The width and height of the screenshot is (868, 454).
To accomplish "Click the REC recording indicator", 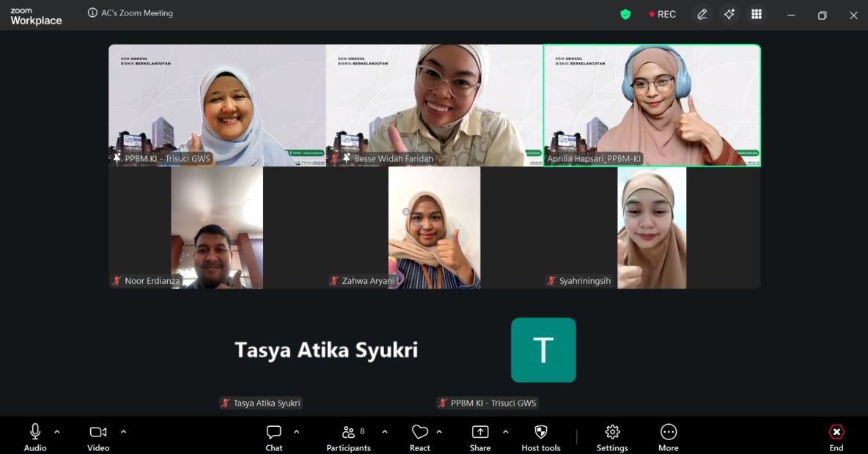I will tap(662, 14).
